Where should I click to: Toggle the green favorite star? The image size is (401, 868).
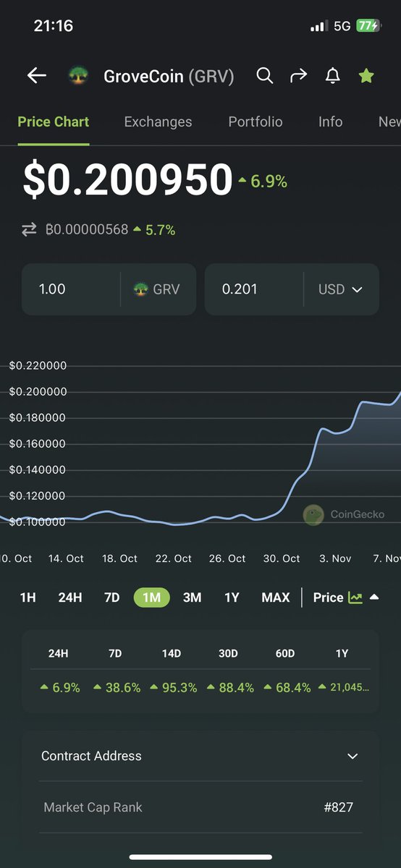point(366,75)
